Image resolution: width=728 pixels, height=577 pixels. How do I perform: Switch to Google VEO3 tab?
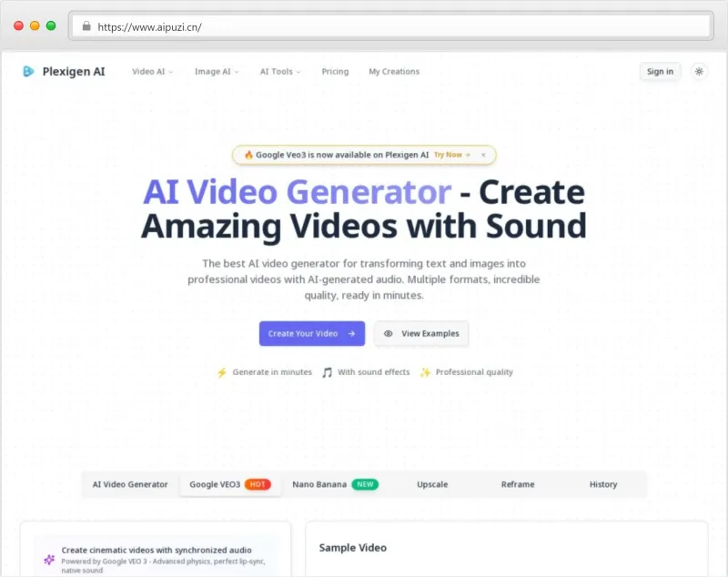tap(230, 484)
